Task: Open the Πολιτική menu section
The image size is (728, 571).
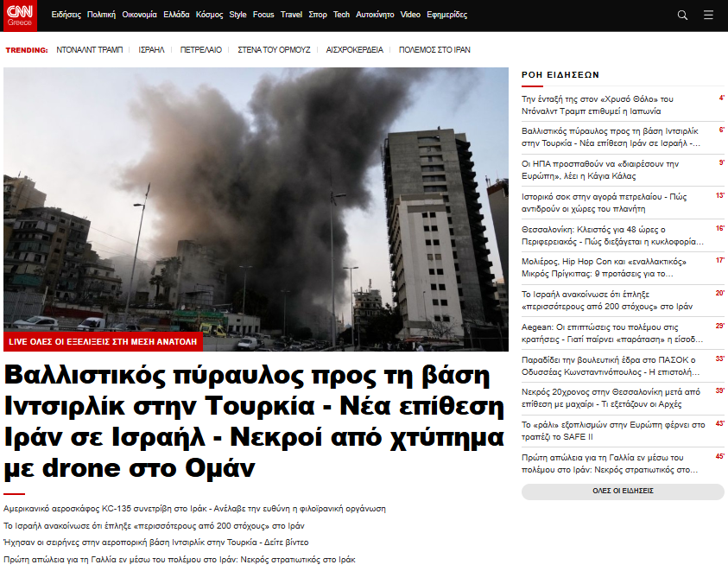Action: [101, 15]
